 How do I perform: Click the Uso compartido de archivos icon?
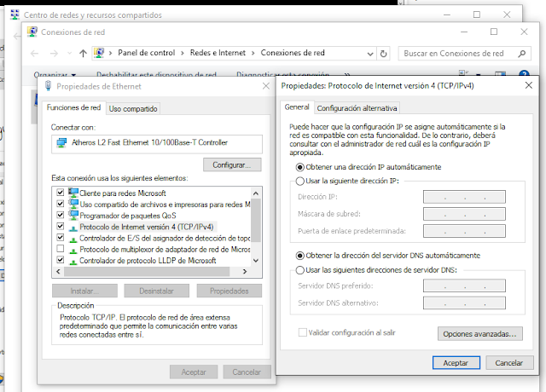73,204
